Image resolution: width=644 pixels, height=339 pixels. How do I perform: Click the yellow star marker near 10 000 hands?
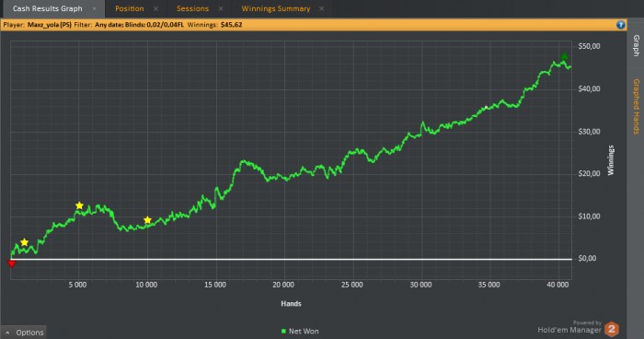click(x=147, y=220)
